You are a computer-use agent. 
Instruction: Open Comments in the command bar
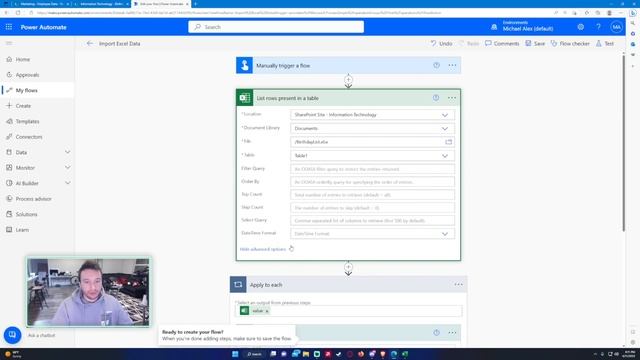(502, 43)
